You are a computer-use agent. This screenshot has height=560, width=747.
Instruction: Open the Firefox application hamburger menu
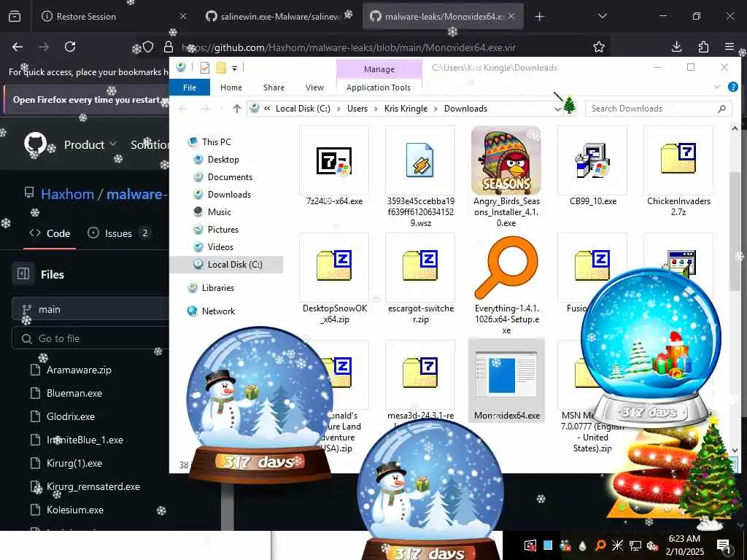point(729,47)
